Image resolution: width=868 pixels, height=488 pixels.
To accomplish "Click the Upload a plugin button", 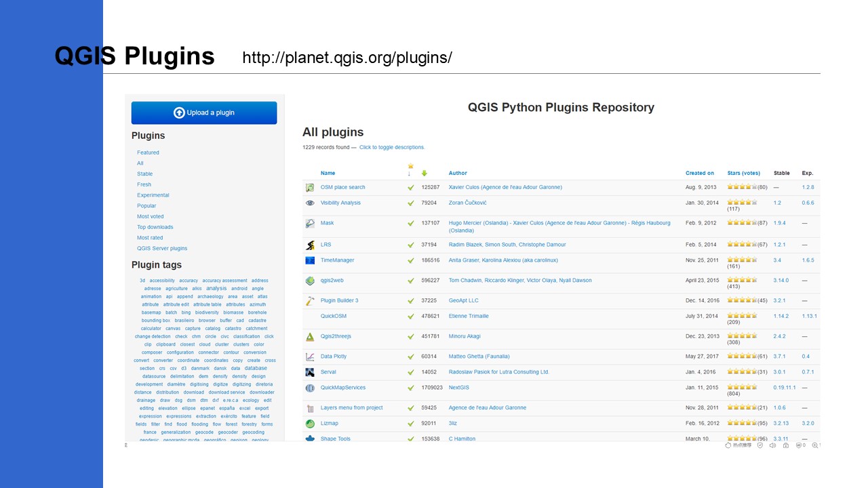I will click(204, 113).
